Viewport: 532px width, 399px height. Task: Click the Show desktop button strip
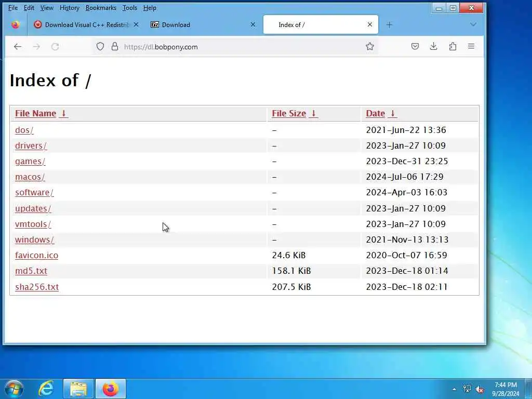528,389
